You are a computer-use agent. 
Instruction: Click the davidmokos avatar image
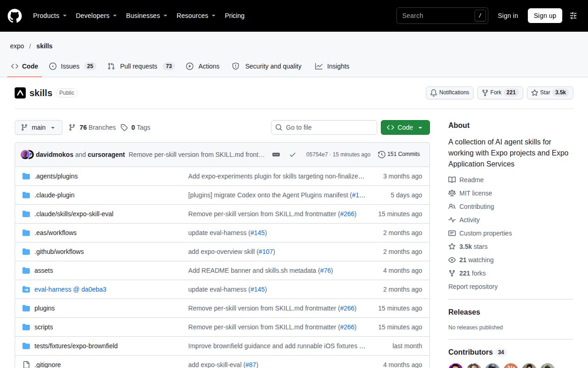click(x=25, y=155)
